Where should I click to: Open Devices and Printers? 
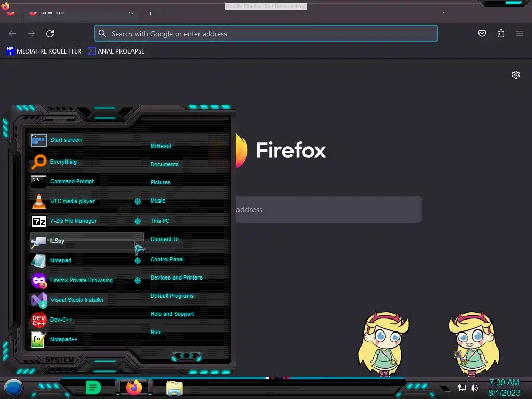(x=177, y=277)
